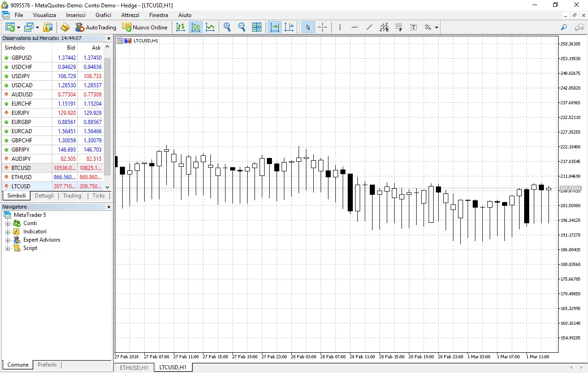Select the Fibonacci retracement tool

point(399,27)
